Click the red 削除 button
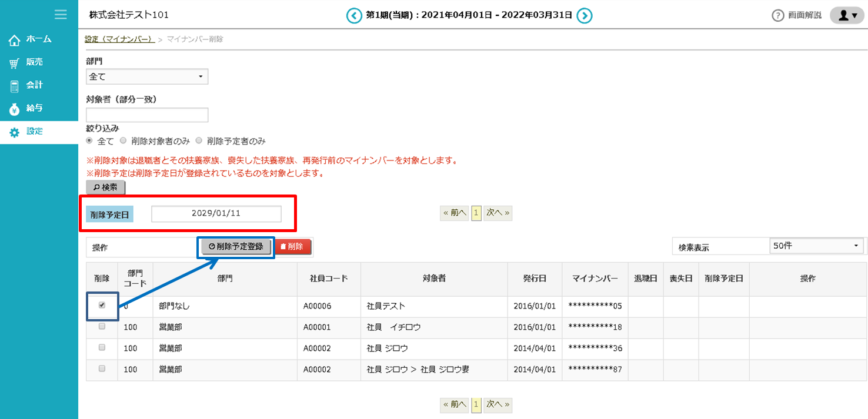 pyautogui.click(x=292, y=247)
